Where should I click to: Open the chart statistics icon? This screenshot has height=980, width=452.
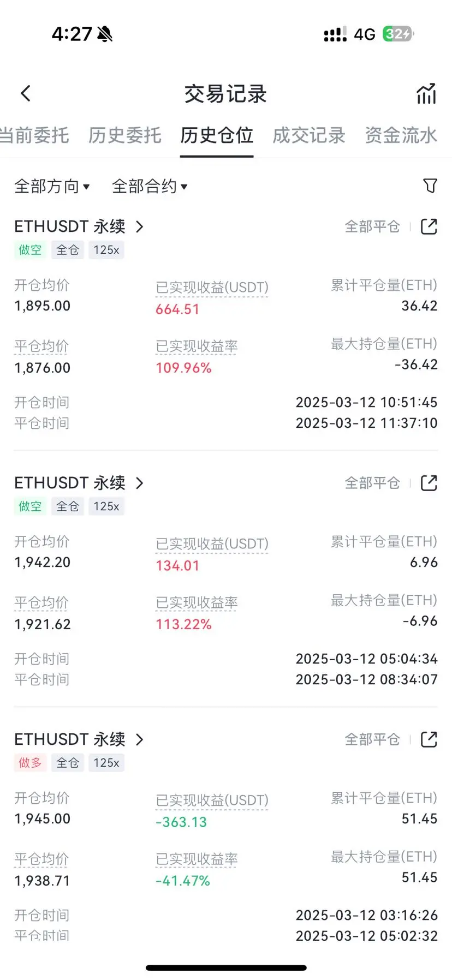426,93
